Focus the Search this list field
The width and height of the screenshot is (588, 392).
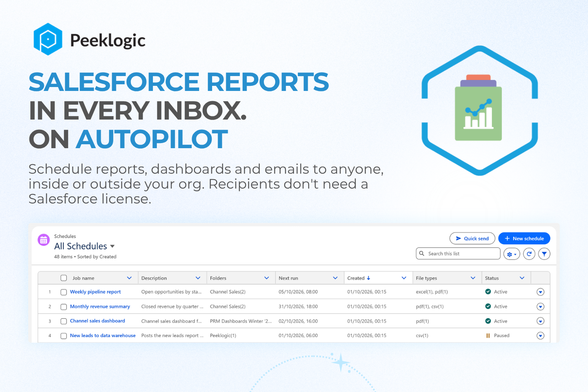pos(458,254)
